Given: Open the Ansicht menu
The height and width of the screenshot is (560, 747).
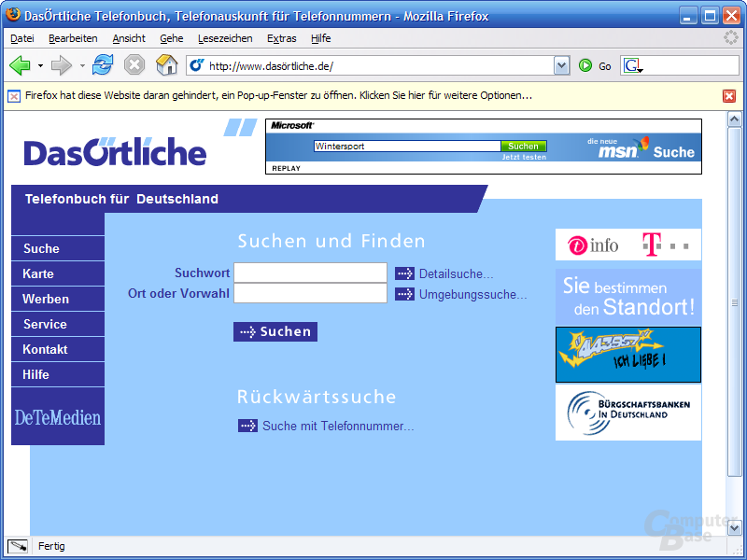Looking at the screenshot, I should pyautogui.click(x=129, y=38).
